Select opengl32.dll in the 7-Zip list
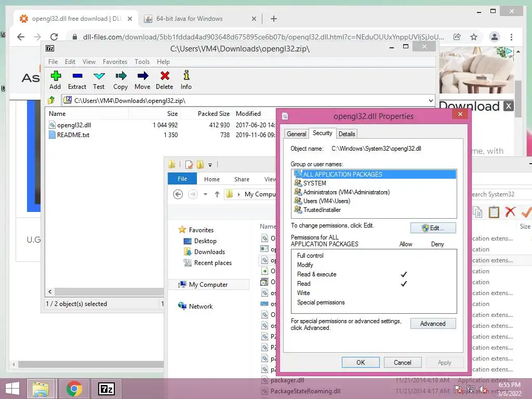This screenshot has height=399, width=532. (x=74, y=125)
